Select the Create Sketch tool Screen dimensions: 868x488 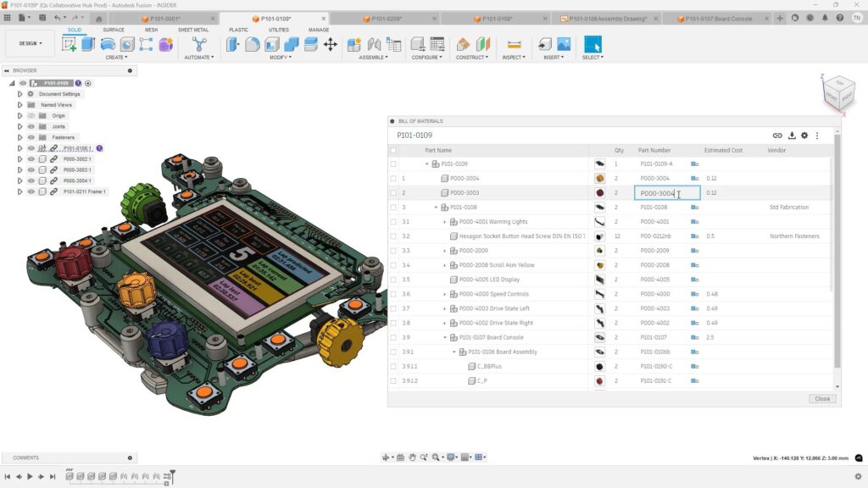coord(69,44)
